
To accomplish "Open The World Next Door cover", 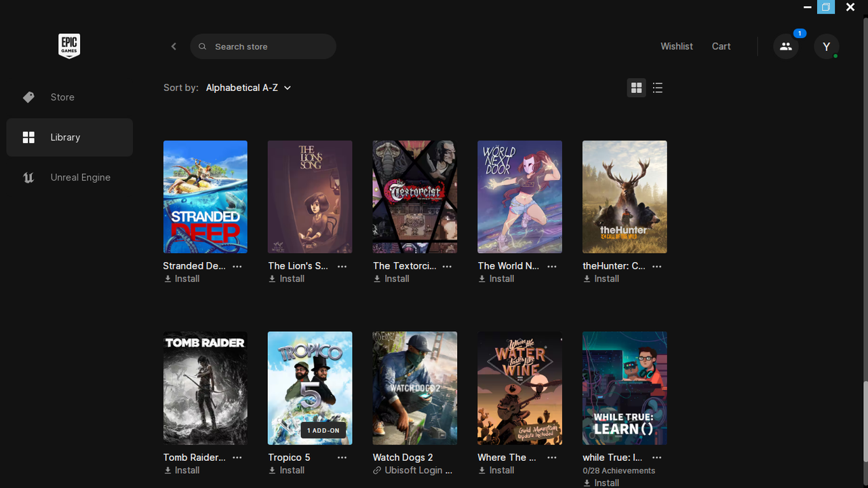I will 520,197.
